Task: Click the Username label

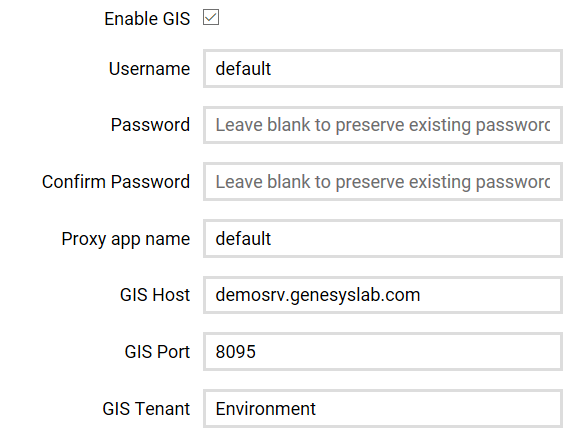Action: click(149, 69)
